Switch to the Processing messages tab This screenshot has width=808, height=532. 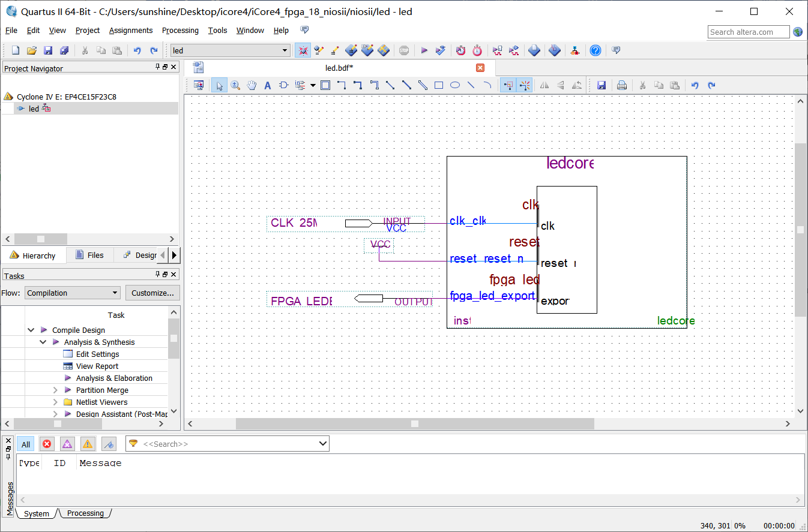click(85, 513)
